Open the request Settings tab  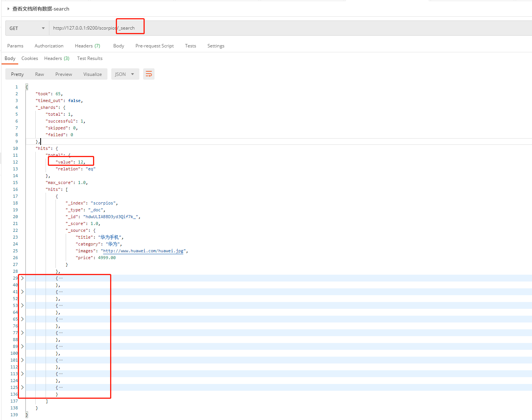(216, 46)
